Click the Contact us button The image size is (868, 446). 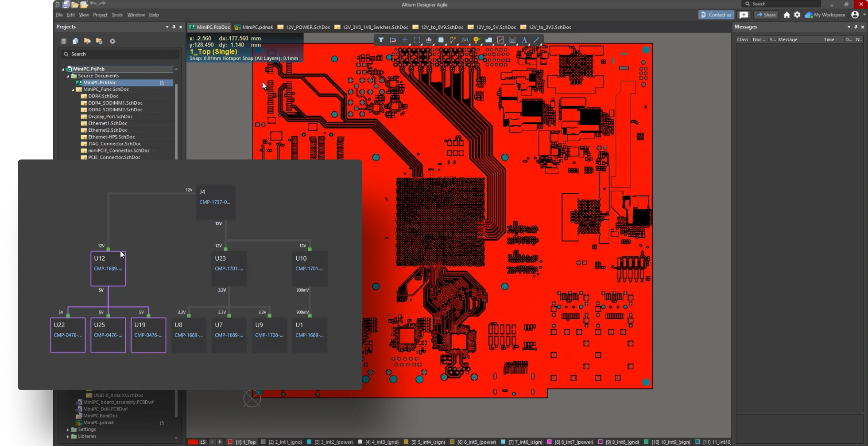(716, 15)
